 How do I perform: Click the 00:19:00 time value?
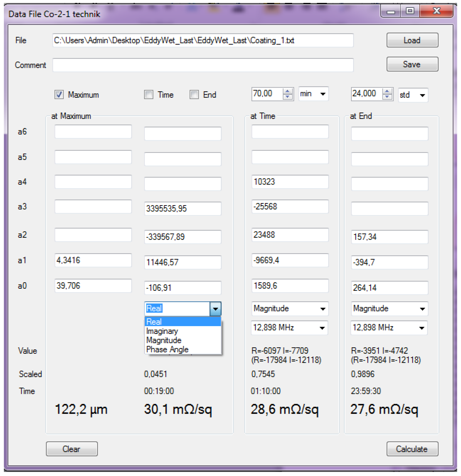pos(159,391)
